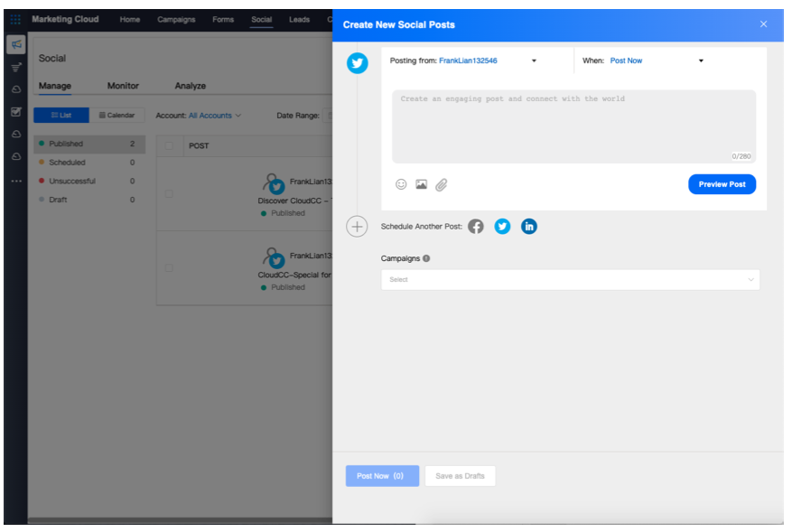Click the insert image icon

click(421, 184)
